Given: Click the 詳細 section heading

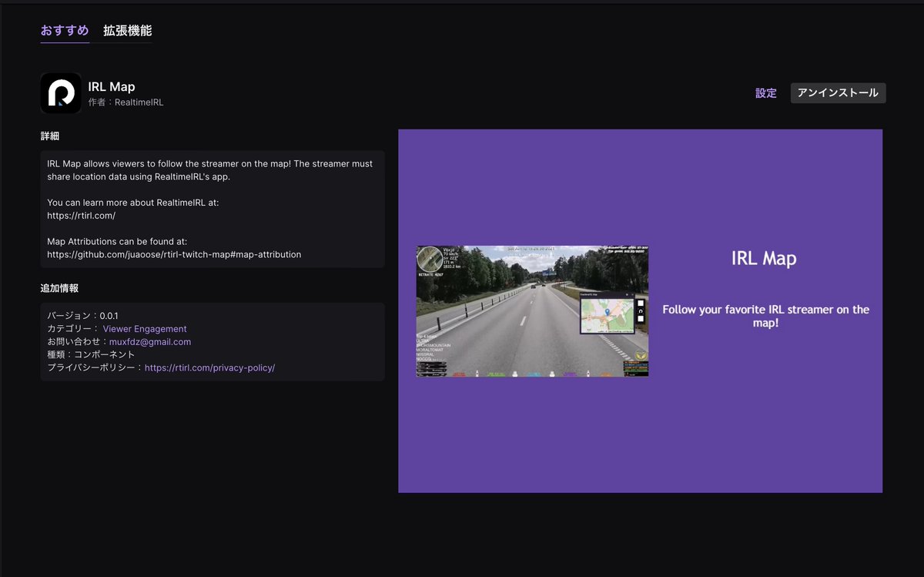Looking at the screenshot, I should (50, 136).
